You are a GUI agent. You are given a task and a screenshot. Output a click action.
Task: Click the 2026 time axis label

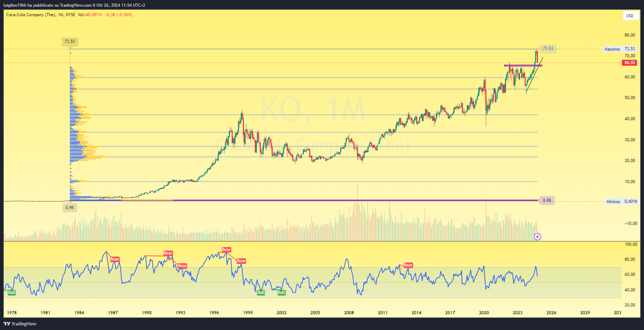coord(551,313)
